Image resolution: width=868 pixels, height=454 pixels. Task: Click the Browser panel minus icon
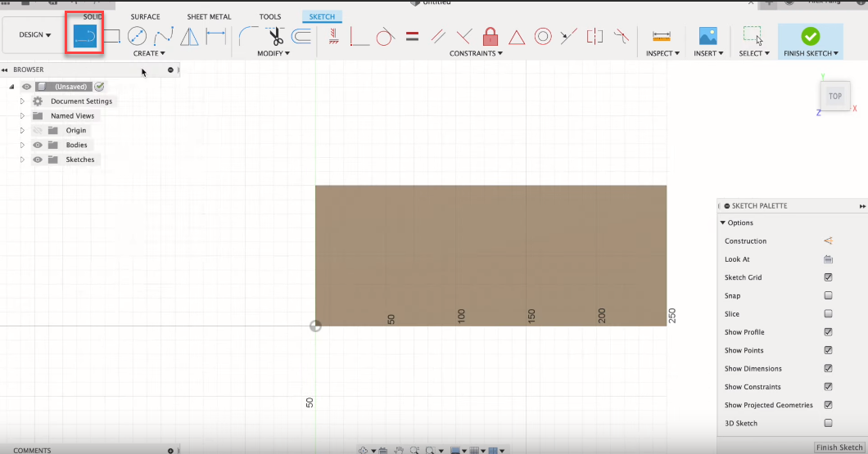click(170, 70)
